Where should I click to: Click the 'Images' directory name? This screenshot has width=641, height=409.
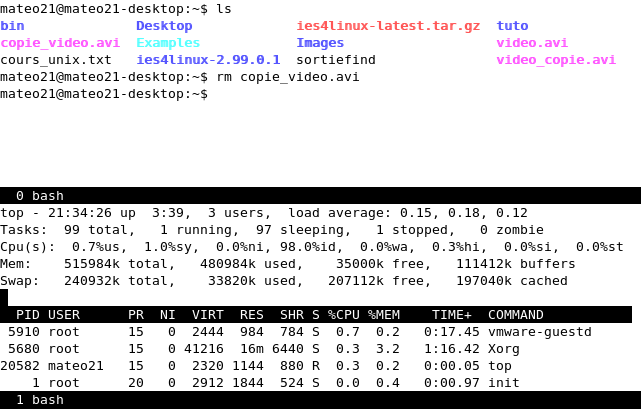320,43
